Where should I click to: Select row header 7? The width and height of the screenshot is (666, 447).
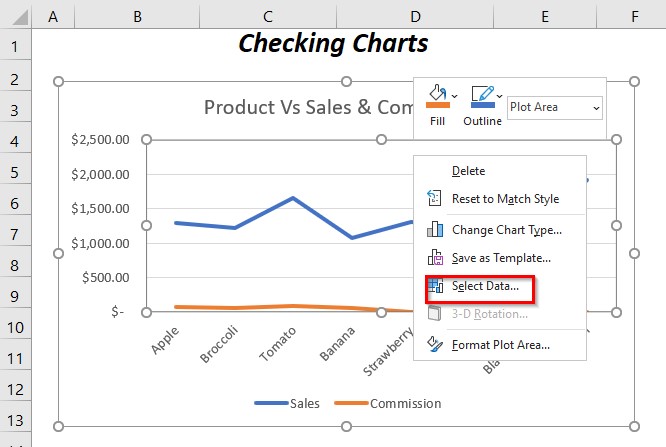[16, 233]
